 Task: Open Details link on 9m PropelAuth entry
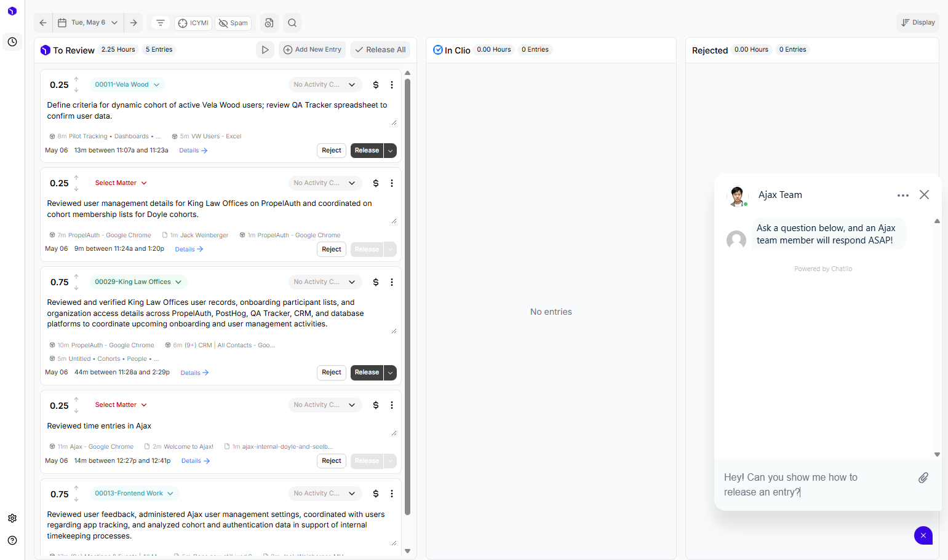tap(189, 250)
